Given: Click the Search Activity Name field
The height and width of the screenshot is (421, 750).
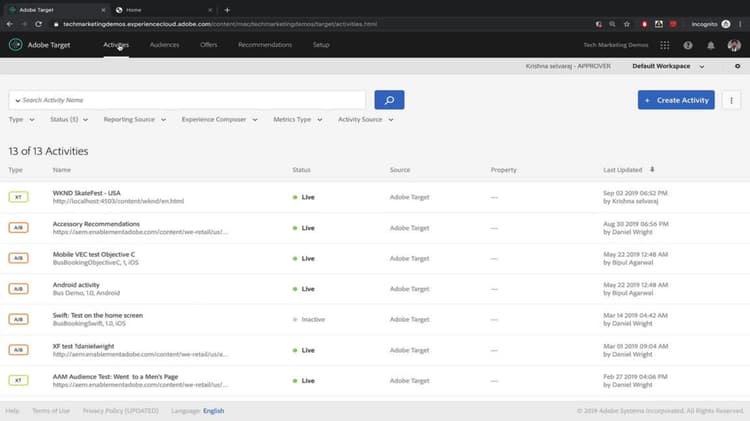Looking at the screenshot, I should (187, 100).
